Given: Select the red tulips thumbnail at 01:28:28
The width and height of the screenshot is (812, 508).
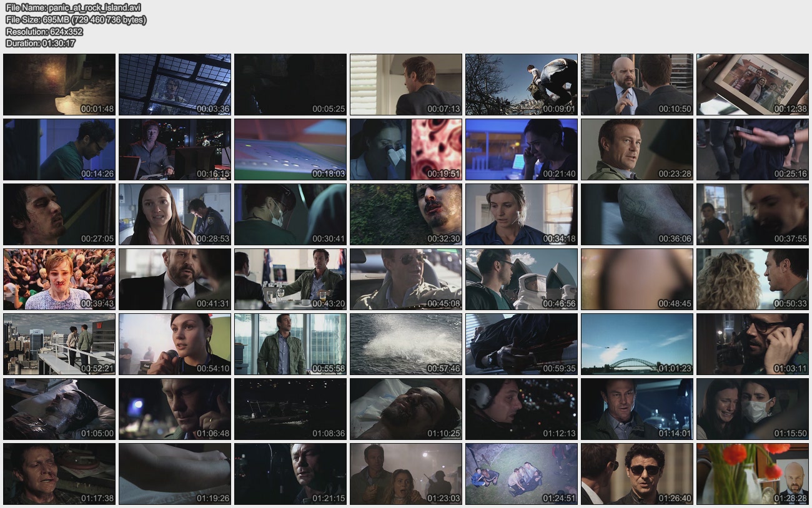Looking at the screenshot, I should (x=753, y=474).
